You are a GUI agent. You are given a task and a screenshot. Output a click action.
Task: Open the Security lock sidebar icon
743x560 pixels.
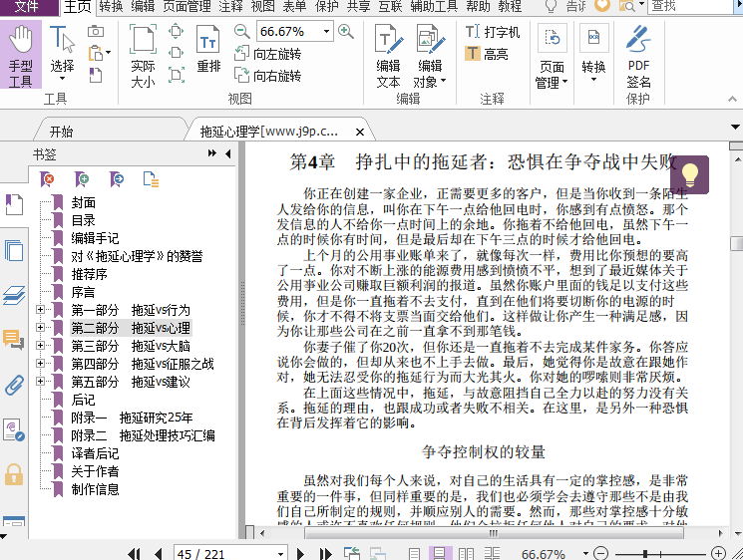[14, 474]
